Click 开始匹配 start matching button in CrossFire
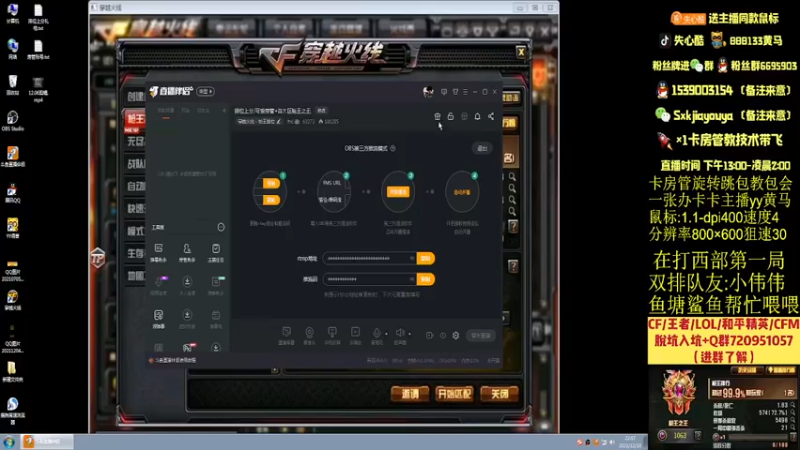The image size is (800, 450). click(454, 394)
